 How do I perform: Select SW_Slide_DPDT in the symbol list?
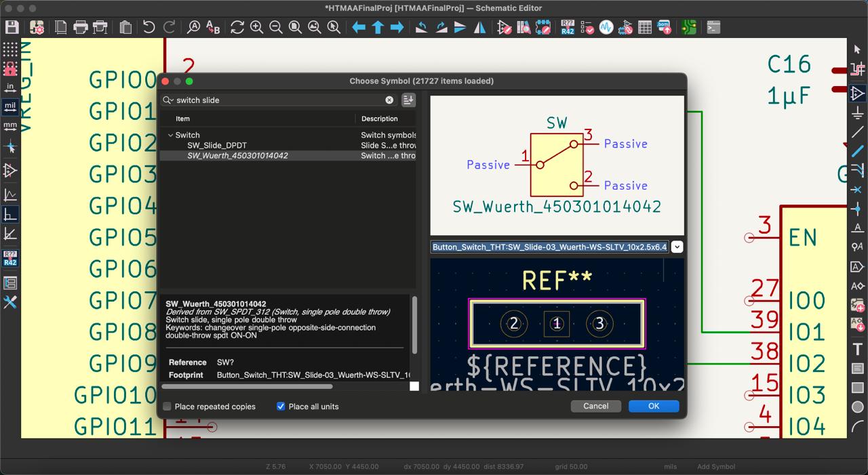(x=216, y=146)
